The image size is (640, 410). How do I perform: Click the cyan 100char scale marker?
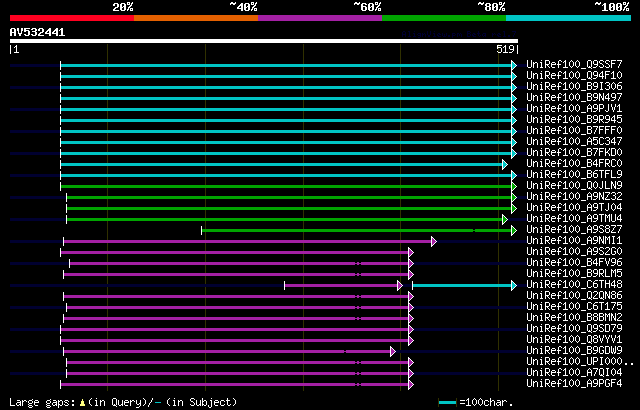[447, 403]
